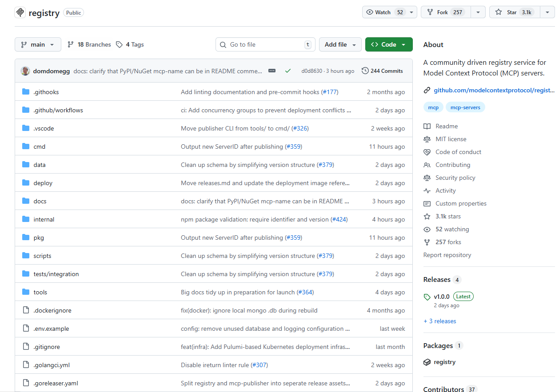Open pull request #177 link
Image resolution: width=559 pixels, height=392 pixels.
coord(330,92)
